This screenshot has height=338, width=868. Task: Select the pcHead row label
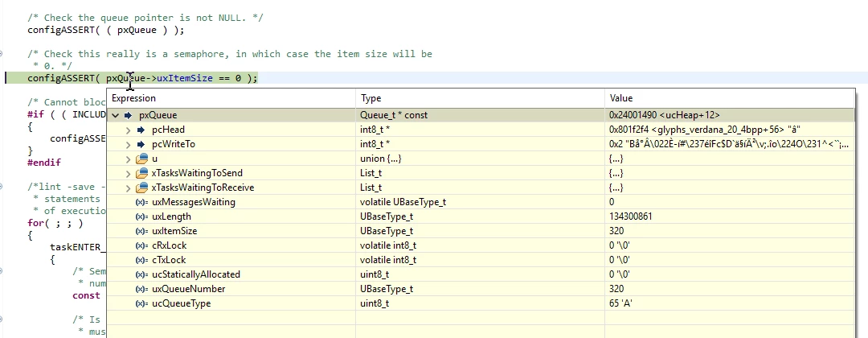pyautogui.click(x=168, y=130)
